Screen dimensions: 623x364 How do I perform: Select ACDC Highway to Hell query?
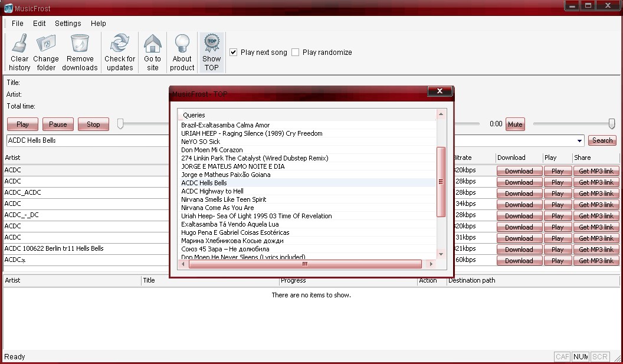pos(212,191)
